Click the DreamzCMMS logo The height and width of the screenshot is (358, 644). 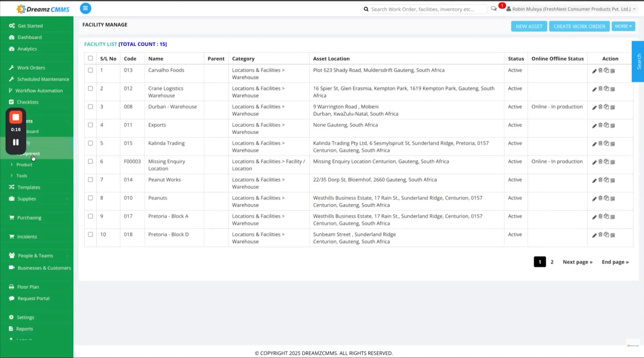43,9
